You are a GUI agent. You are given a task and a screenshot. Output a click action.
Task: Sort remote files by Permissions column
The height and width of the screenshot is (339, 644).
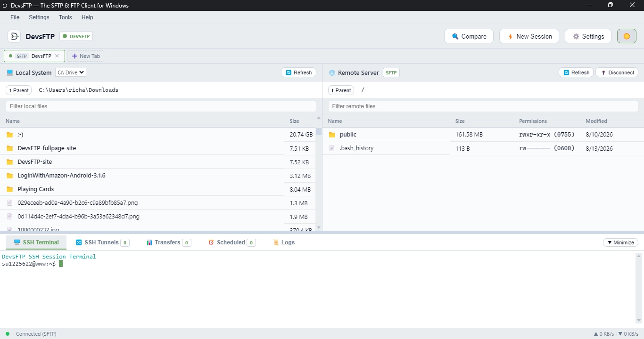point(533,121)
